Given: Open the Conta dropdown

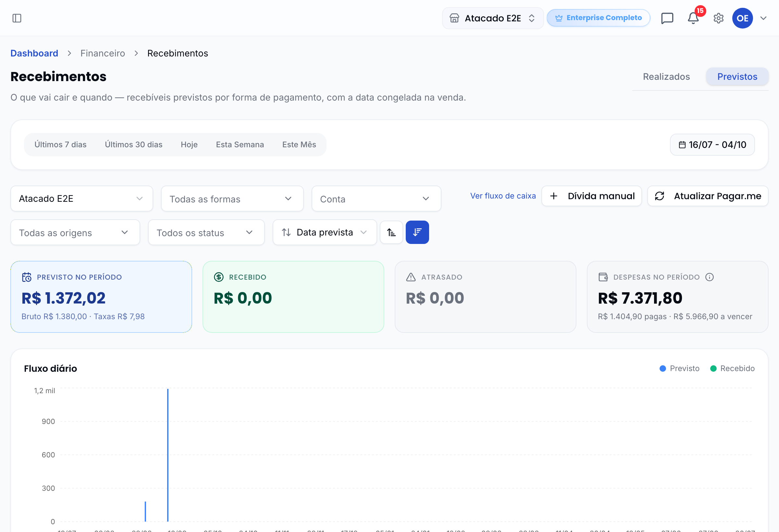Looking at the screenshot, I should (x=376, y=199).
